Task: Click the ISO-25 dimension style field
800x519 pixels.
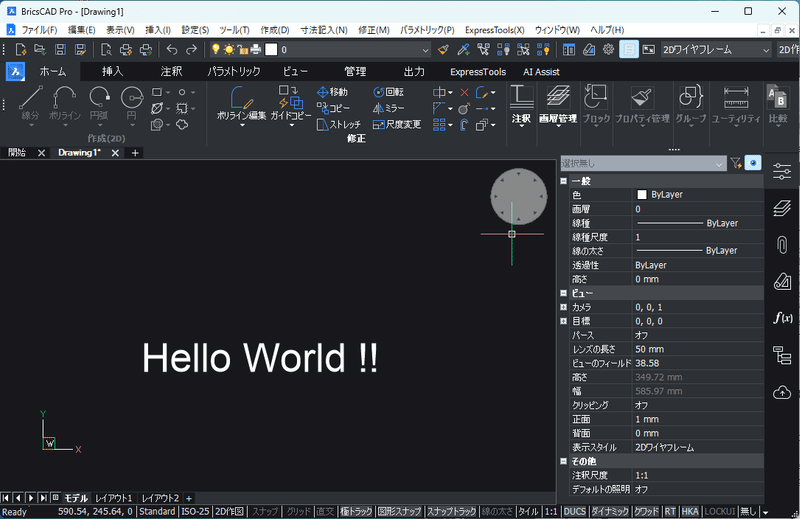Action: pyautogui.click(x=195, y=511)
